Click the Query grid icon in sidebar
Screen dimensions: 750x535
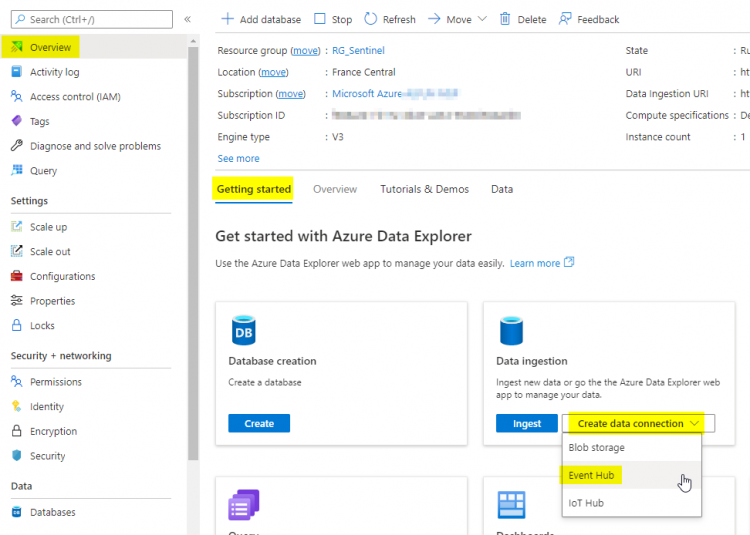pyautogui.click(x=17, y=170)
